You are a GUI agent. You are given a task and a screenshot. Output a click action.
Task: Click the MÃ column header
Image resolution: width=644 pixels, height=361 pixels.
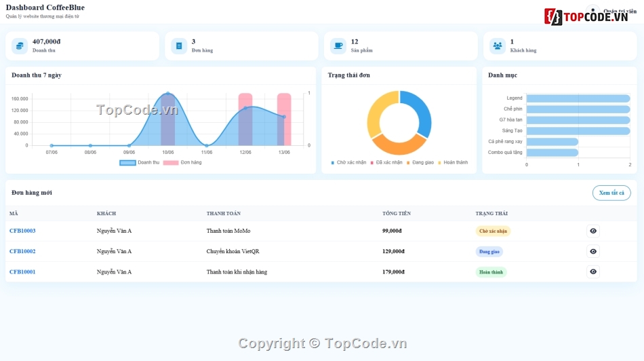(x=14, y=213)
